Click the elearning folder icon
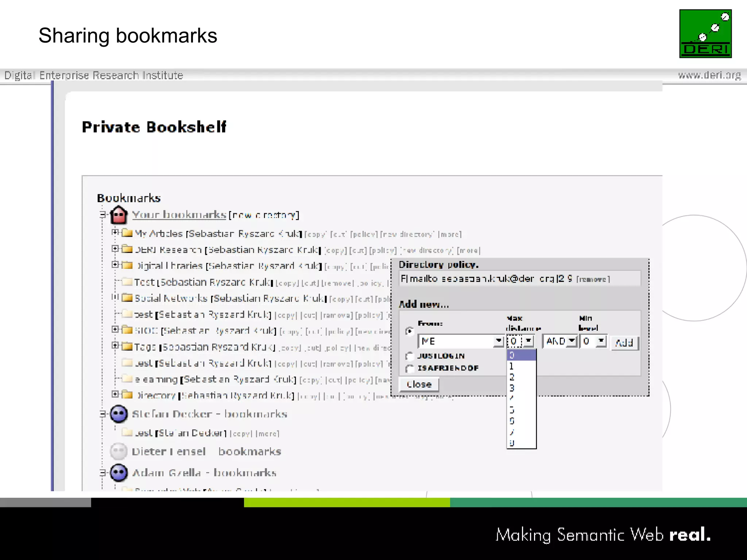 pos(127,378)
